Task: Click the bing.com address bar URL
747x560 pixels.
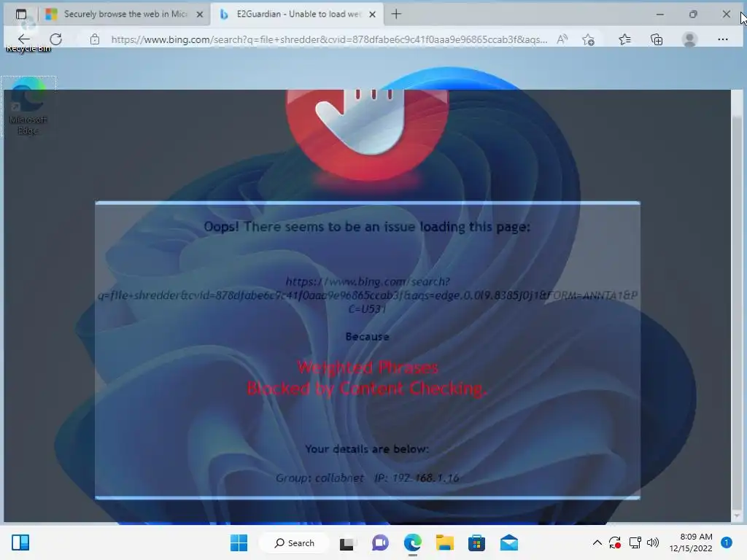Action: click(x=329, y=39)
